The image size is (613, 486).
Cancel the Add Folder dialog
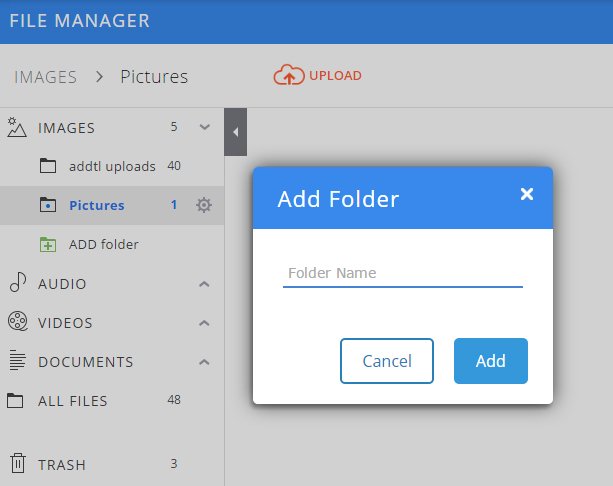(x=387, y=361)
